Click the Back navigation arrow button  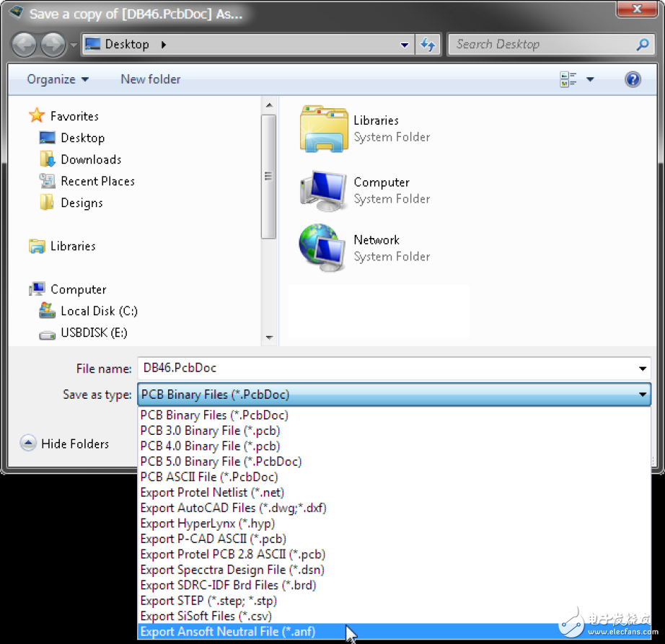tap(24, 45)
